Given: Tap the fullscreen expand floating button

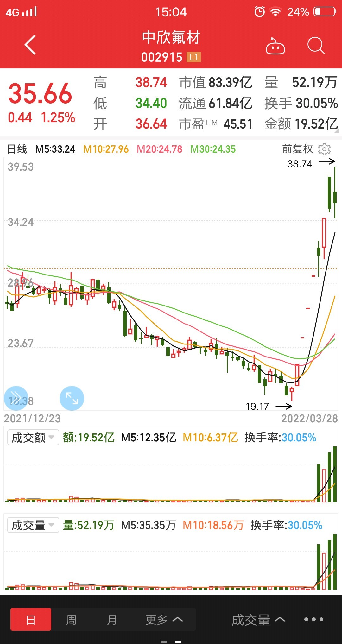Looking at the screenshot, I should pos(72,398).
